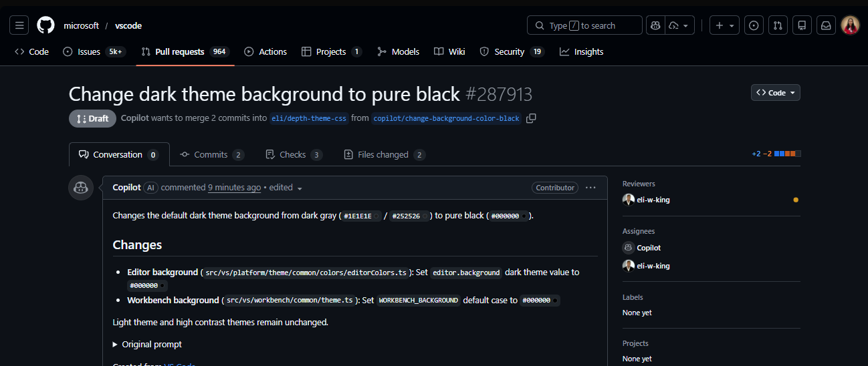Viewport: 868px width, 366px height.
Task: Switch to the Checks tab
Action: (294, 154)
